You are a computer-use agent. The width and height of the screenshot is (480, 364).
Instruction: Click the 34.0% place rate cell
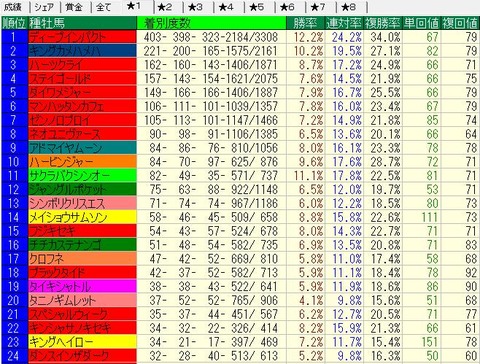pyautogui.click(x=383, y=37)
